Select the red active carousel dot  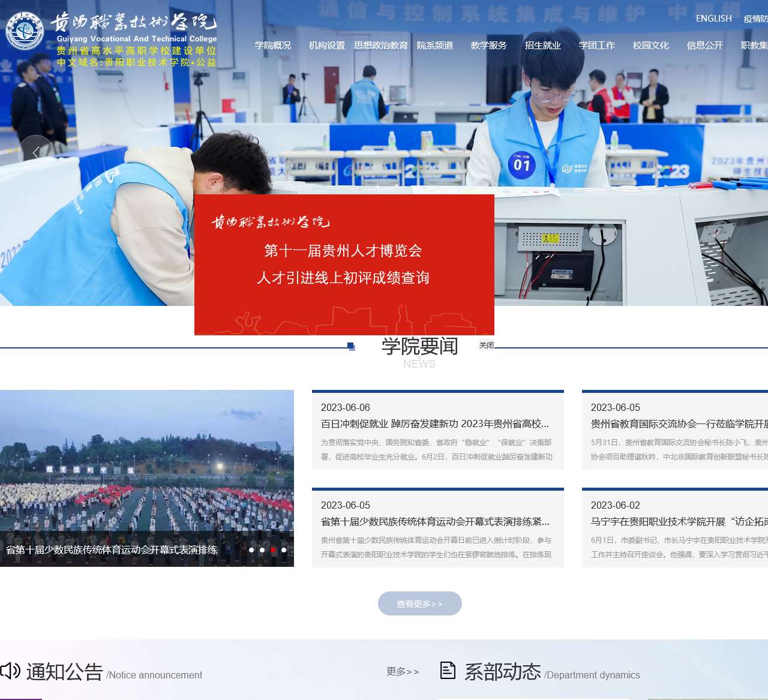[273, 550]
